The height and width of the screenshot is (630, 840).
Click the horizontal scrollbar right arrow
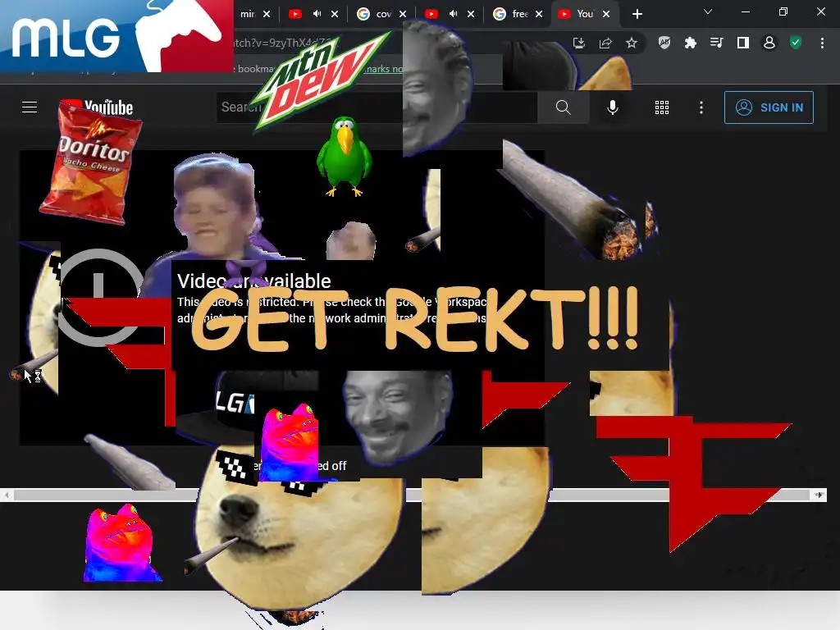819,495
